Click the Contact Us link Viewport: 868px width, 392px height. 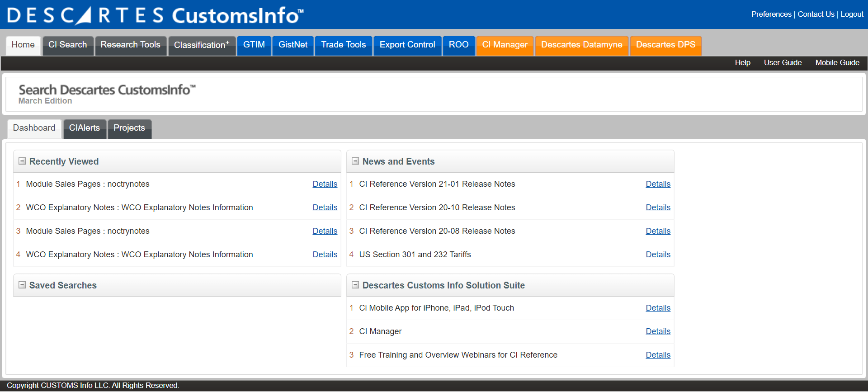pos(816,14)
